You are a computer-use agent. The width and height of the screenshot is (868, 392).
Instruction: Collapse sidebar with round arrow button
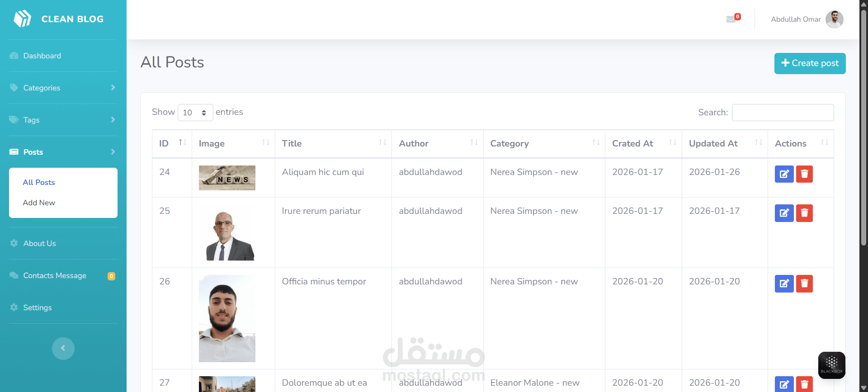pyautogui.click(x=63, y=349)
